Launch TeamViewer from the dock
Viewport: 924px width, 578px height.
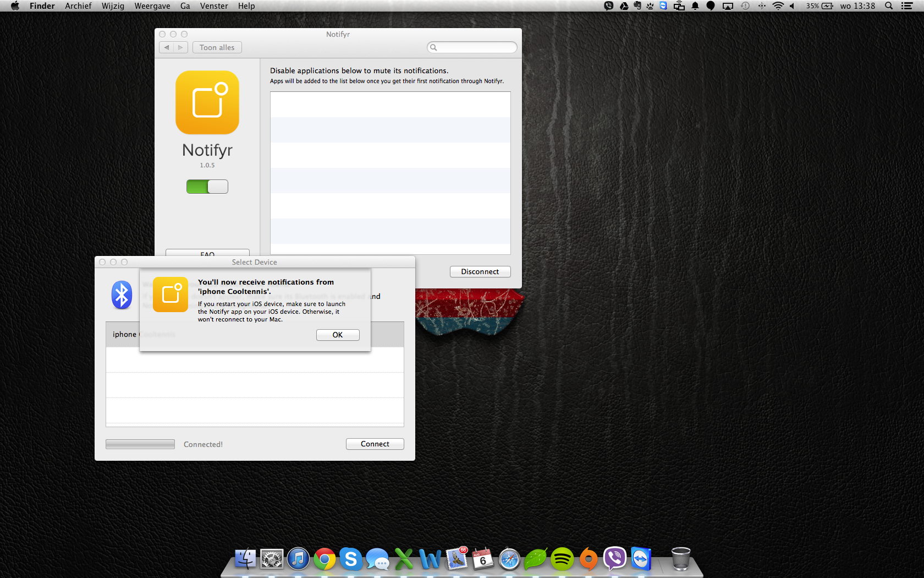pyautogui.click(x=641, y=559)
